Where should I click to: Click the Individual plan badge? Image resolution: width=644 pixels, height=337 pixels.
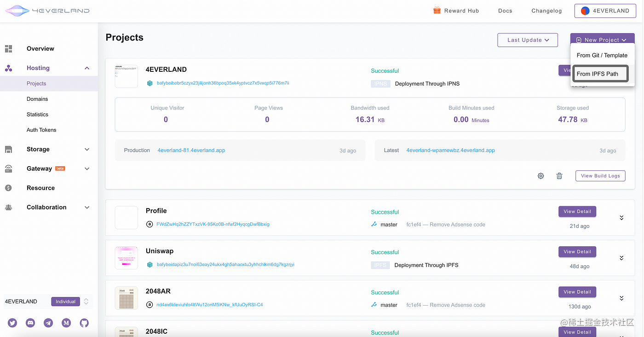(65, 302)
